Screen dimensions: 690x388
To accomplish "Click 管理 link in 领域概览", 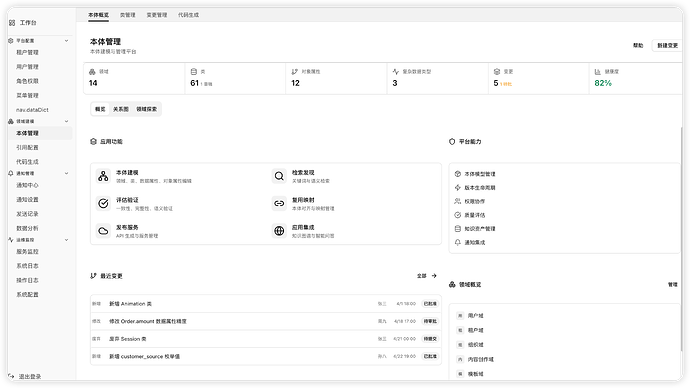I will [x=672, y=285].
